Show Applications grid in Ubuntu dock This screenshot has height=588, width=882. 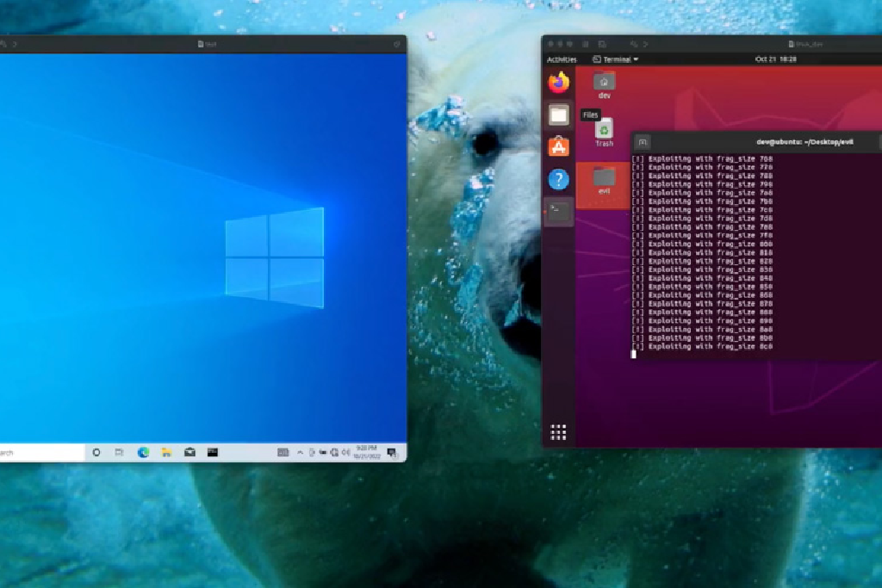[558, 432]
